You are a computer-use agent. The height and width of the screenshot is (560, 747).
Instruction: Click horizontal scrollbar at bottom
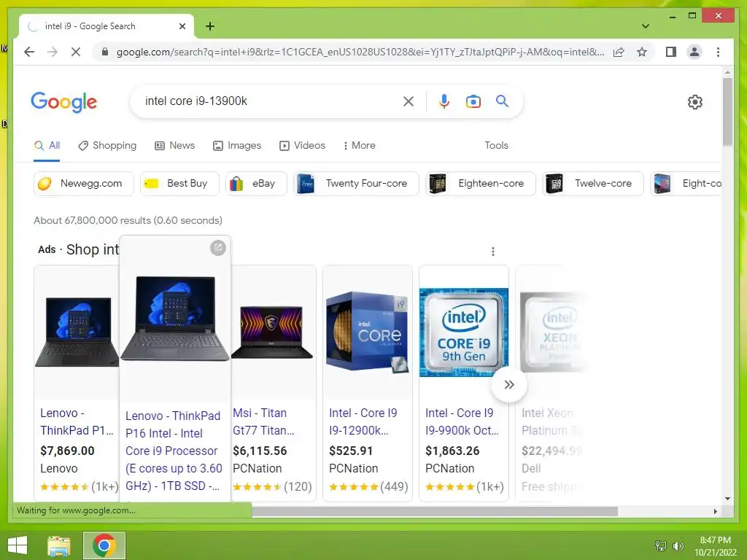(x=435, y=511)
